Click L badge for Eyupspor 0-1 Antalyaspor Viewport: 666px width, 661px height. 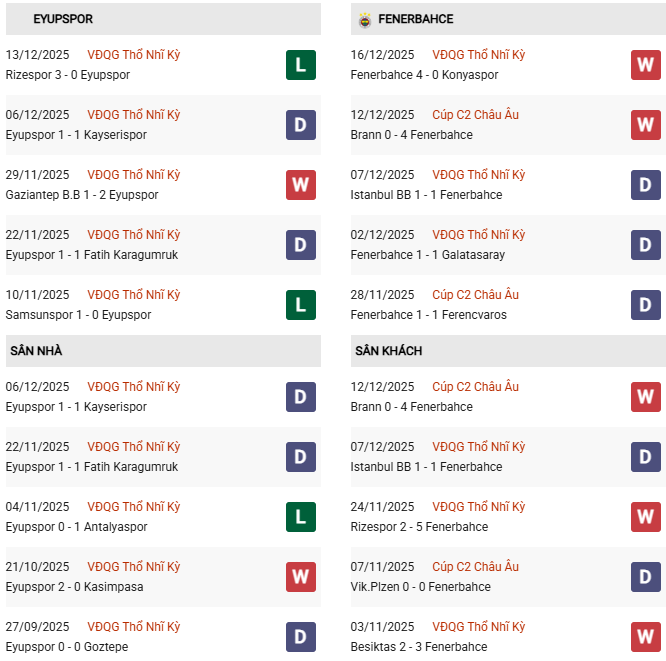tap(300, 517)
